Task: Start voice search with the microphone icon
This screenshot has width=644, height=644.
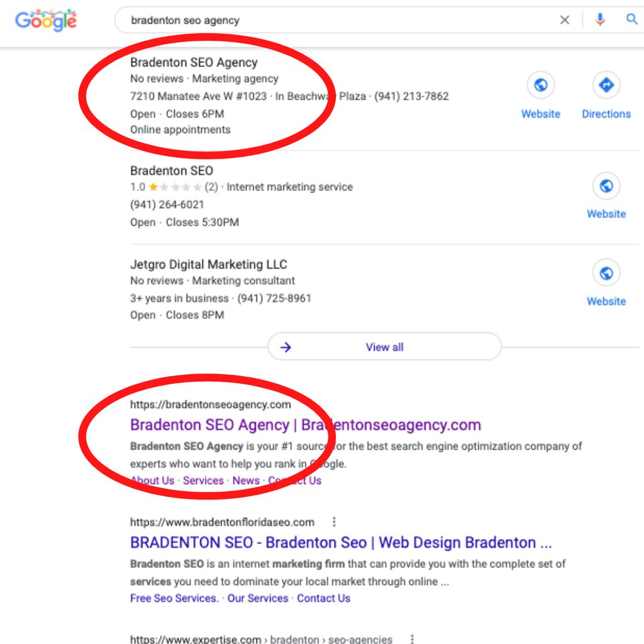Action: [600, 20]
